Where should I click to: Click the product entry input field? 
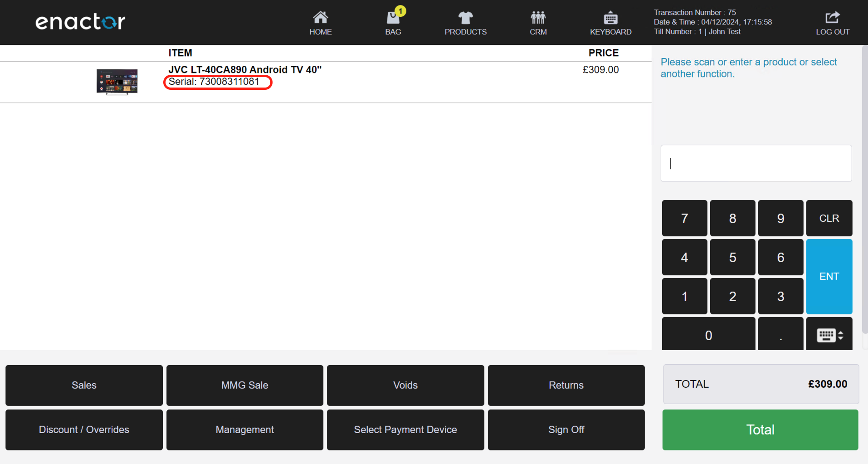756,163
